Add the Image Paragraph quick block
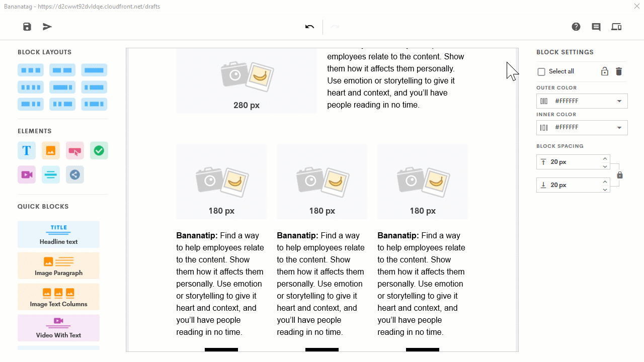644x362 pixels. (x=58, y=266)
